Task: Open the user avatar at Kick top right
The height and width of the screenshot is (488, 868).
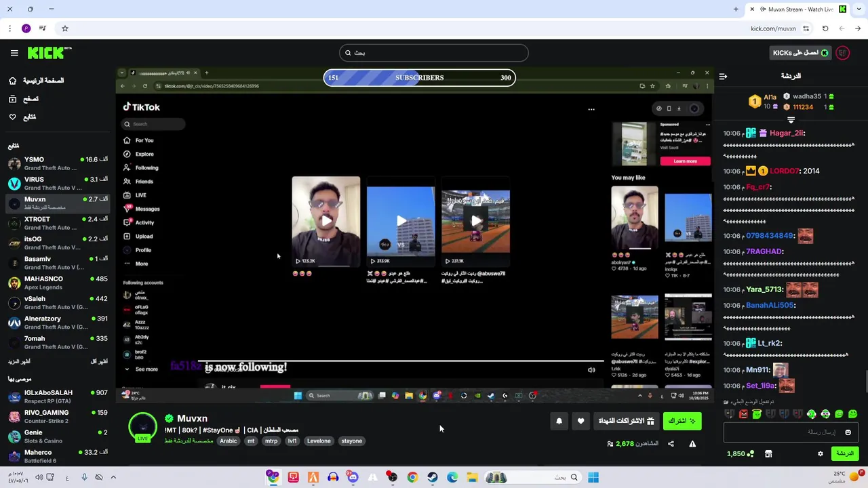Action: (843, 53)
